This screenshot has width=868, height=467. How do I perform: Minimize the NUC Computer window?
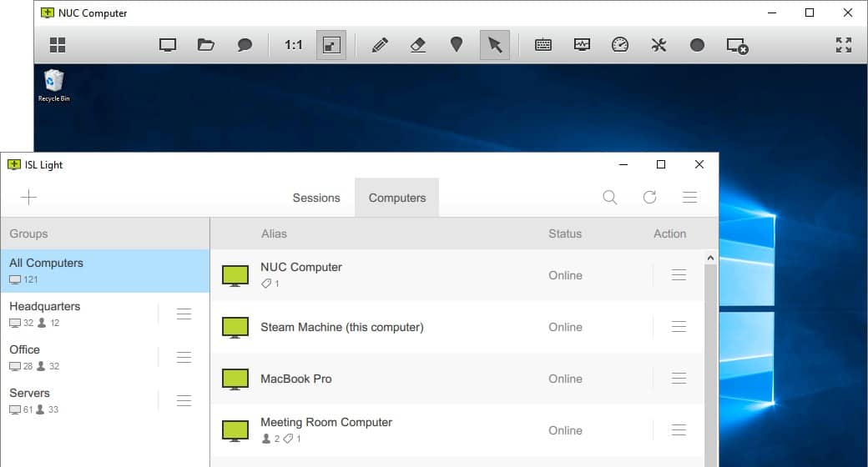click(x=772, y=13)
